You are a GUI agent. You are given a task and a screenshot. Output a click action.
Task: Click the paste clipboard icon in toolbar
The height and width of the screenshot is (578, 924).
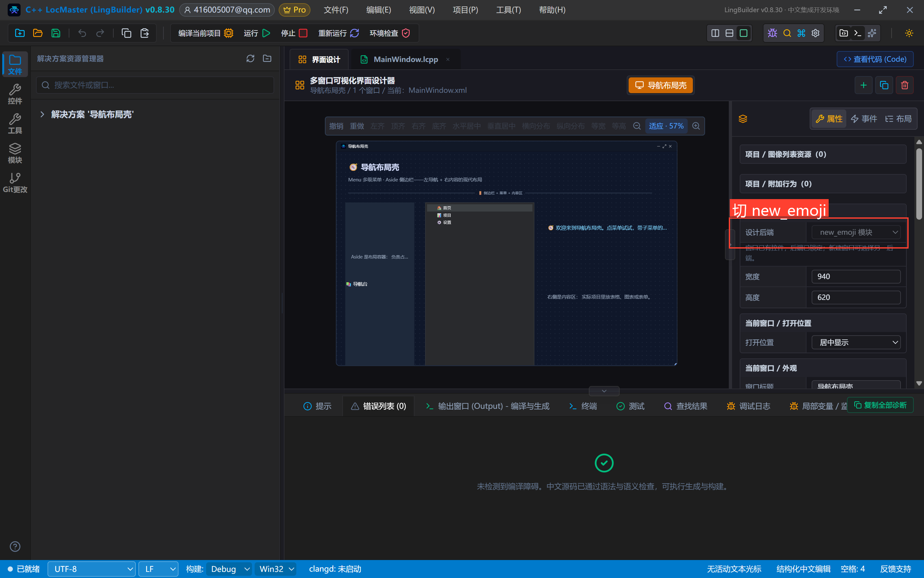tap(144, 33)
